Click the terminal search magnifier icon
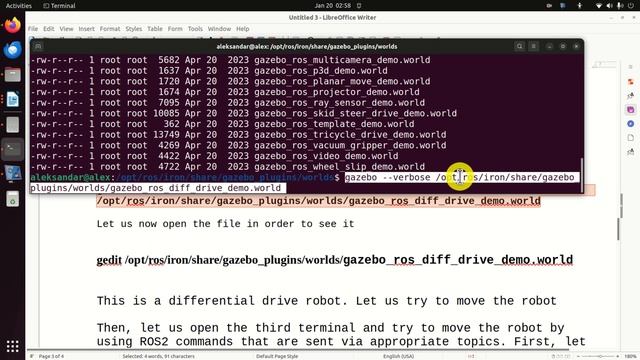The width and height of the screenshot is (640, 360). [519, 47]
